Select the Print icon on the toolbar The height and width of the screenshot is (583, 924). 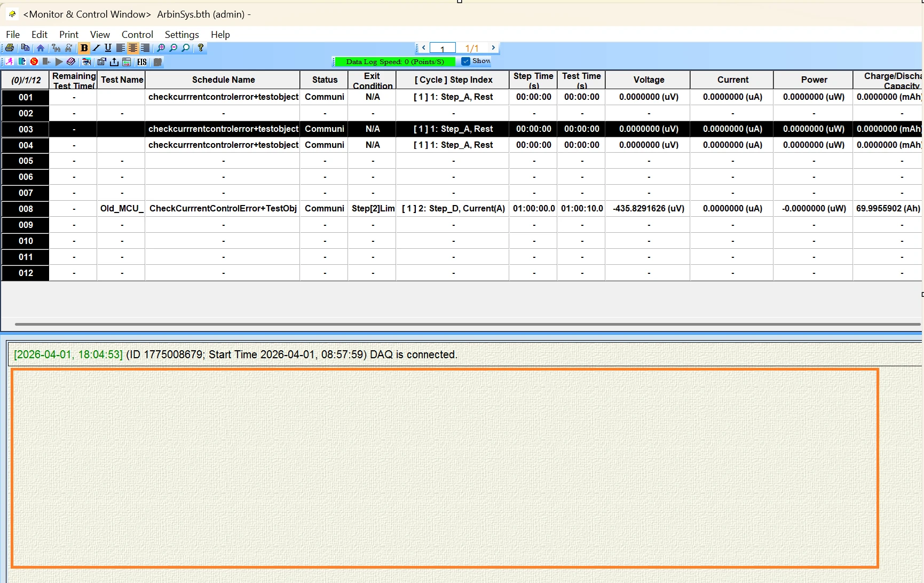point(9,49)
